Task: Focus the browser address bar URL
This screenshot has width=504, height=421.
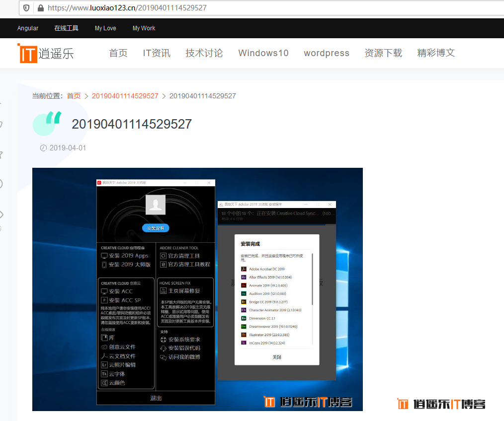Action: point(127,8)
